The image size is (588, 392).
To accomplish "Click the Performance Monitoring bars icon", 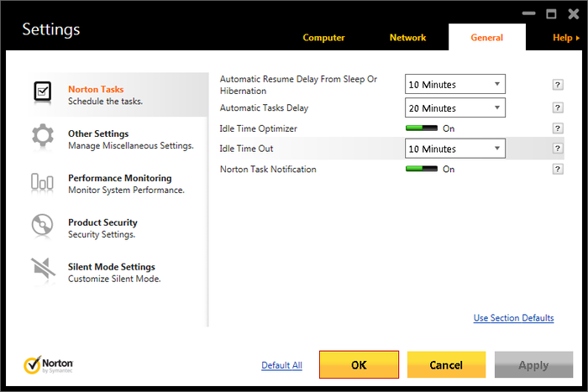I will (42, 182).
